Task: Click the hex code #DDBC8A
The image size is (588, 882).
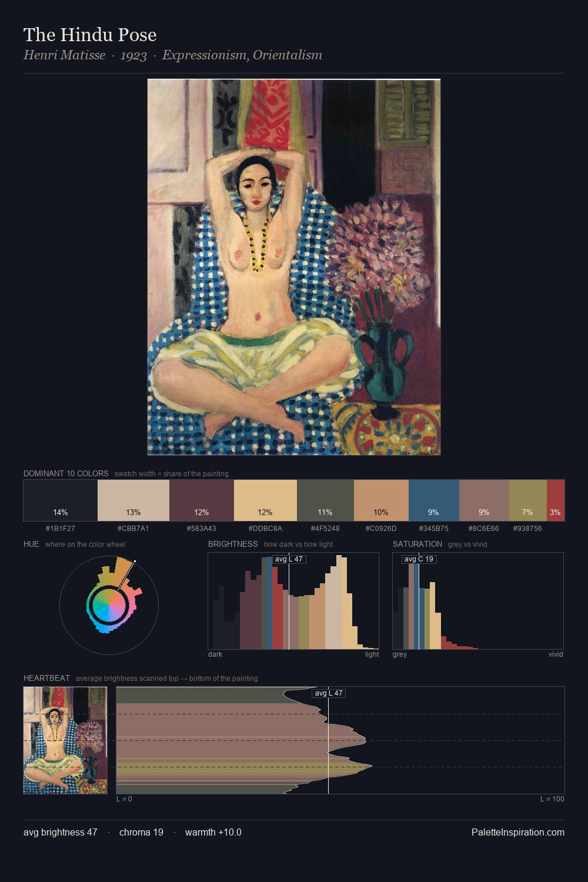Action: click(265, 529)
